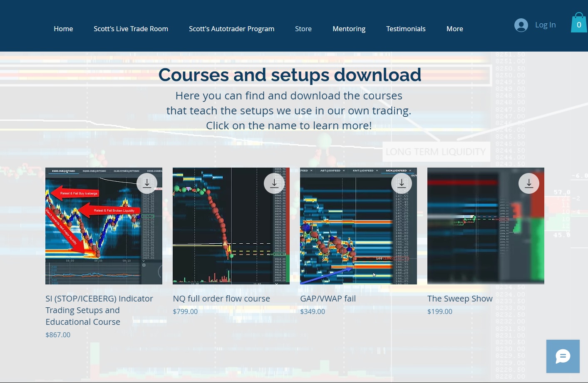
Task: Click download icon on The Sweep Show image
Action: coord(529,183)
